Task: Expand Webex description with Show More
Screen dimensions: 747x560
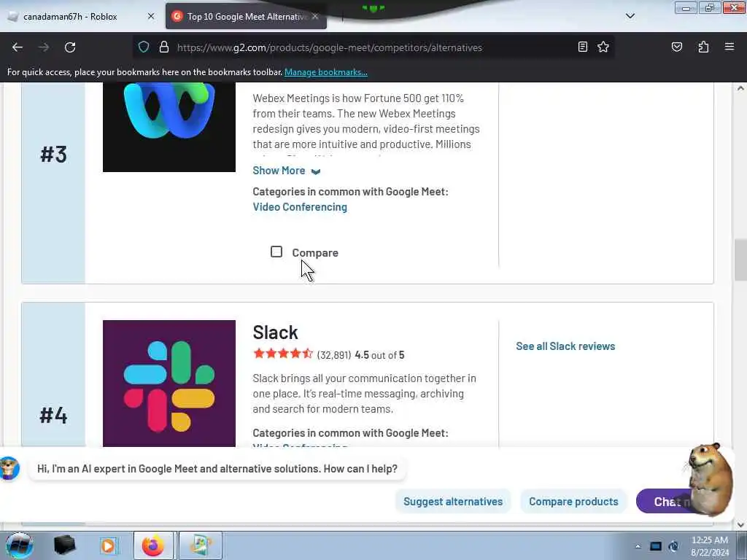Action: [286, 171]
